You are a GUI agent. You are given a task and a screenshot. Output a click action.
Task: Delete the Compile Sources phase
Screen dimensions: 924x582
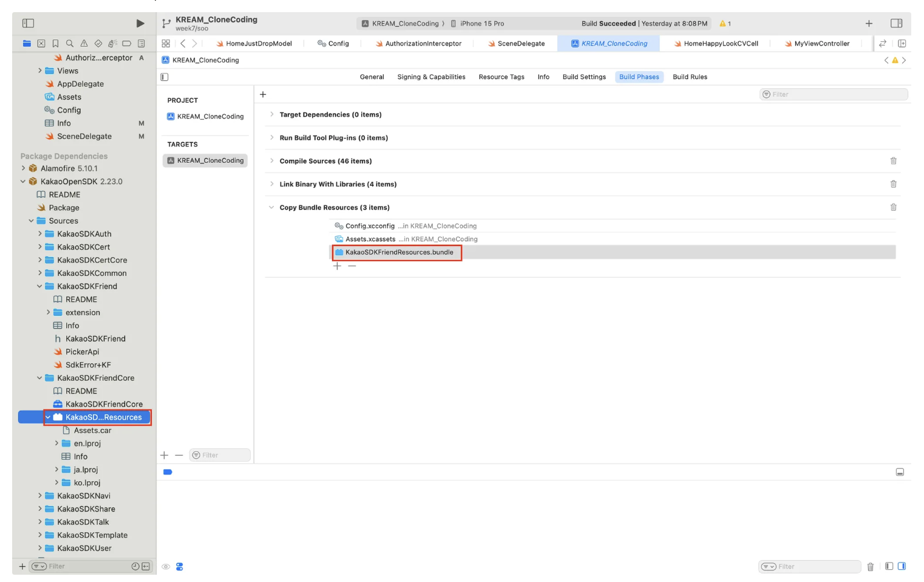point(893,161)
